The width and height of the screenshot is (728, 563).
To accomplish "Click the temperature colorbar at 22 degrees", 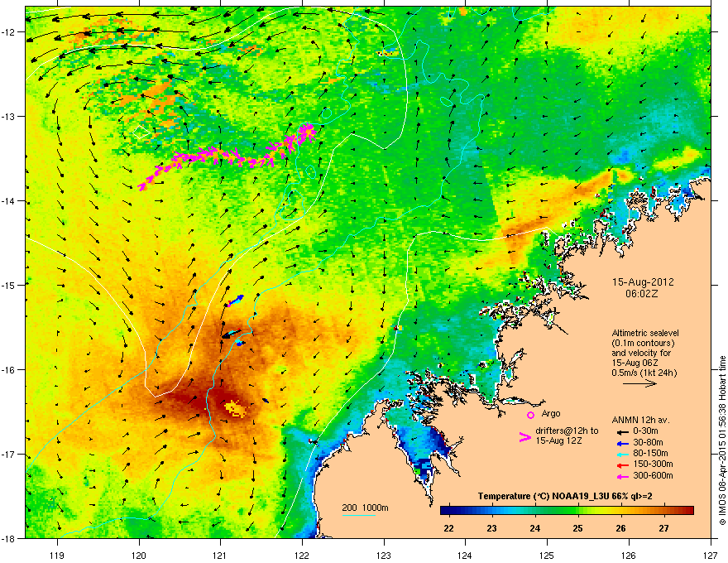I will click(449, 510).
